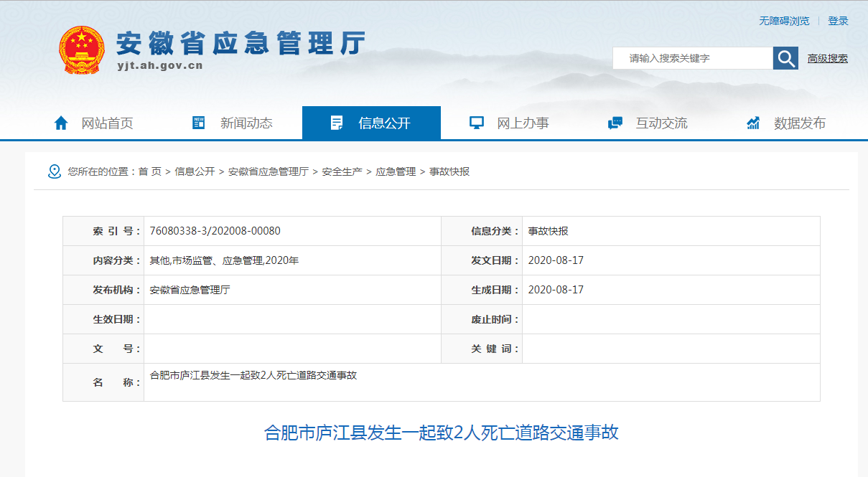The width and height of the screenshot is (868, 477).
Task: Click the blue article headline 合肥市庐江县发生一起致2人死亡道路交通事故
Action: (x=442, y=433)
